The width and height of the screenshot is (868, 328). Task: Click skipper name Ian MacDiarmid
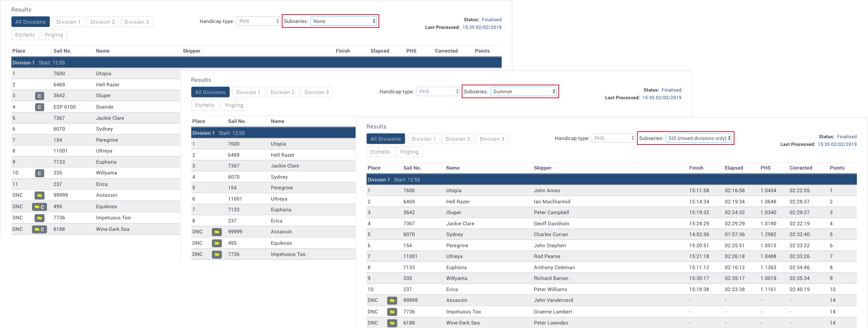click(x=552, y=202)
